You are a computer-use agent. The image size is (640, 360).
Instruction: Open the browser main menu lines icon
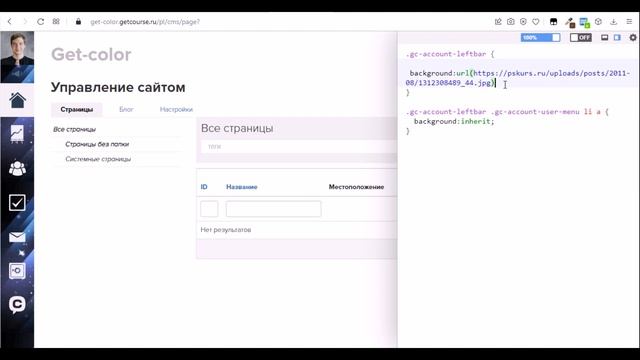pos(629,22)
